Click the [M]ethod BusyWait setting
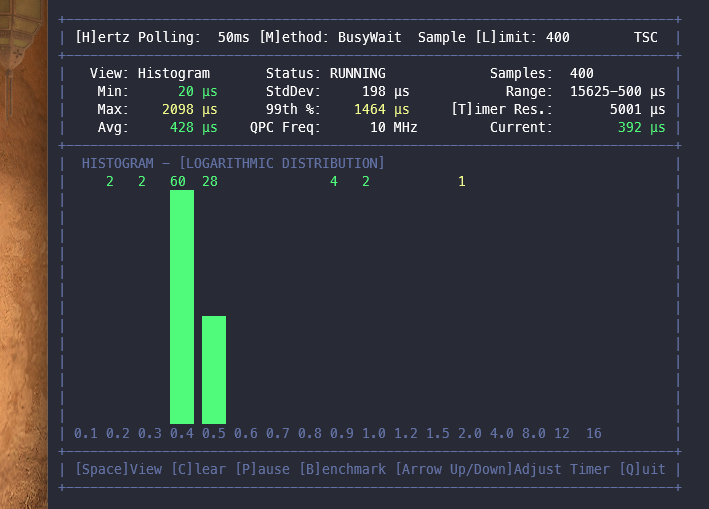709x509 pixels. coord(330,38)
